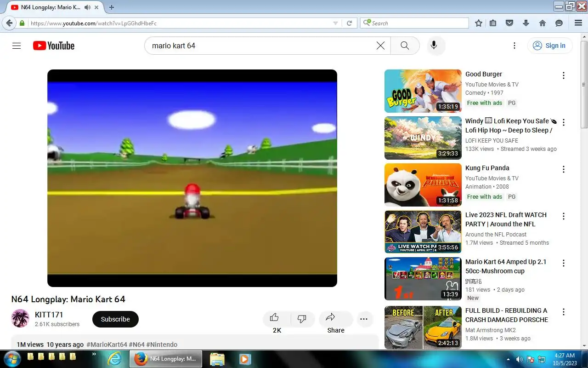Image resolution: width=588 pixels, height=368 pixels.
Task: Click Sign in button
Action: point(549,46)
